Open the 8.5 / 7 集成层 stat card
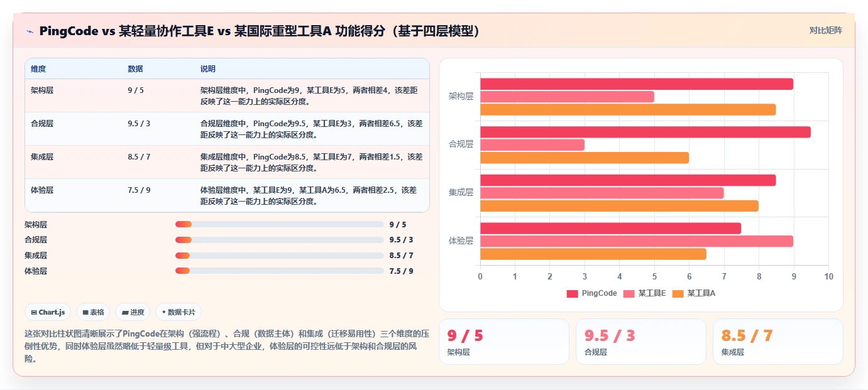 coord(778,342)
